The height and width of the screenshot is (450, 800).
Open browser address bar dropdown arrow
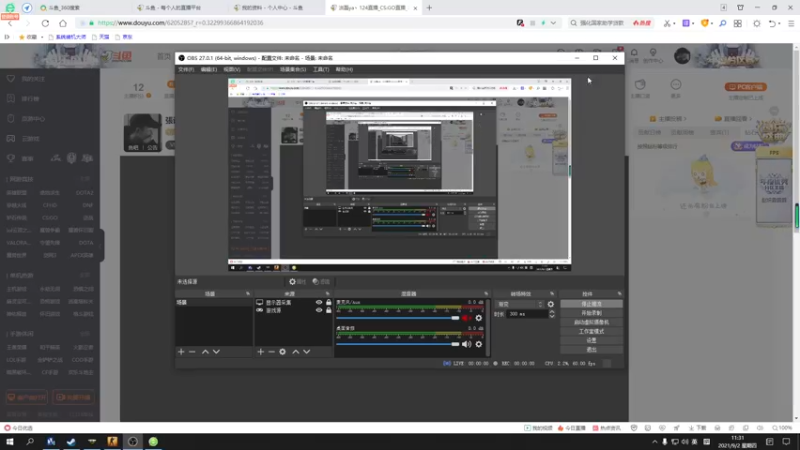click(x=553, y=23)
